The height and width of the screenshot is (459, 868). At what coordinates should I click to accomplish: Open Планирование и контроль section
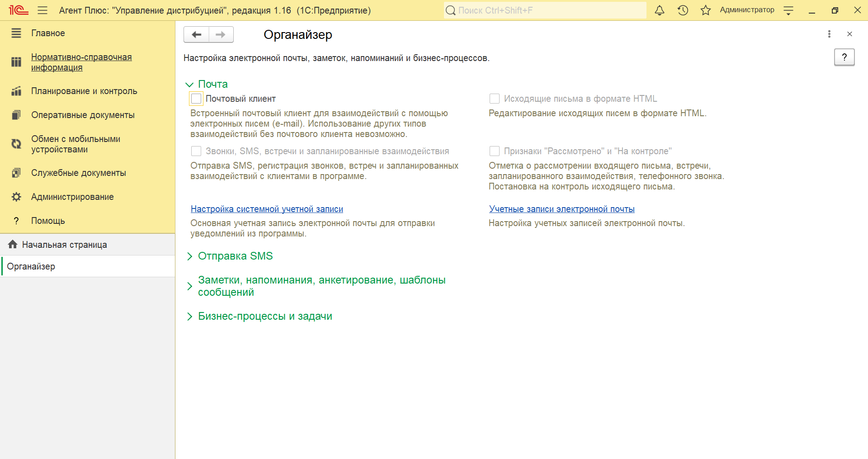(84, 91)
